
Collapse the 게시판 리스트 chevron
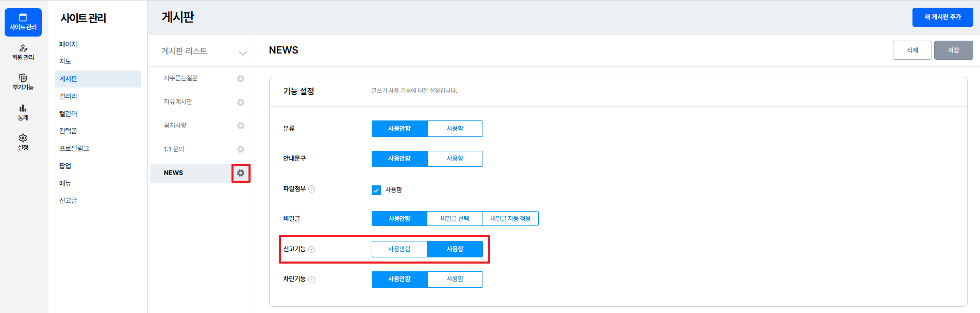tap(242, 53)
